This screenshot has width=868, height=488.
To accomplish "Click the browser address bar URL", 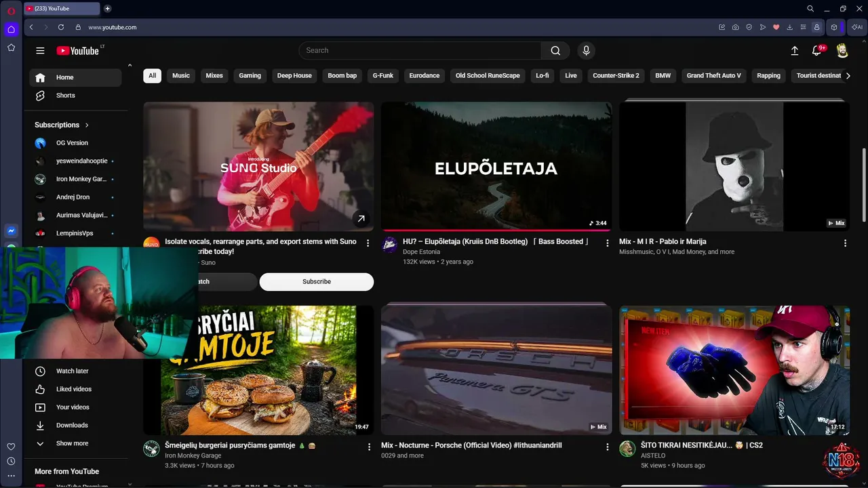I will [113, 27].
